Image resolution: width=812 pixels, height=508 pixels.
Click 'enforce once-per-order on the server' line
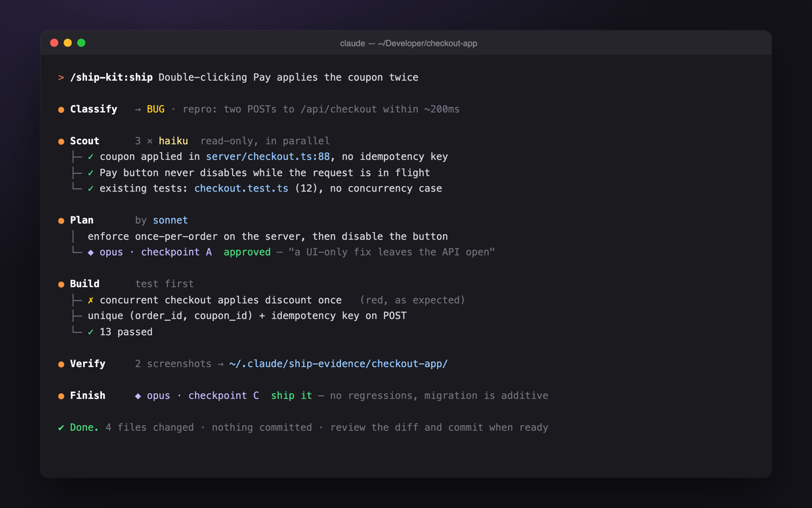pos(267,236)
